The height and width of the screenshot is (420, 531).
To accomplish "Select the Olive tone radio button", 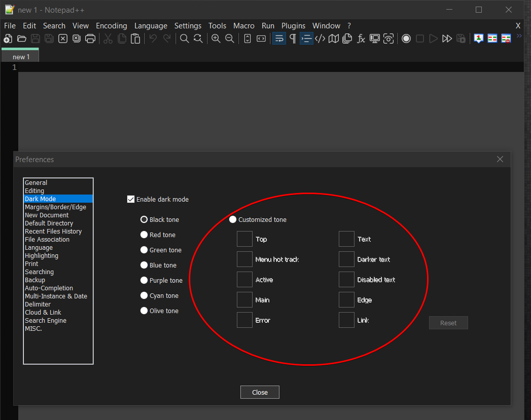I will click(x=144, y=311).
